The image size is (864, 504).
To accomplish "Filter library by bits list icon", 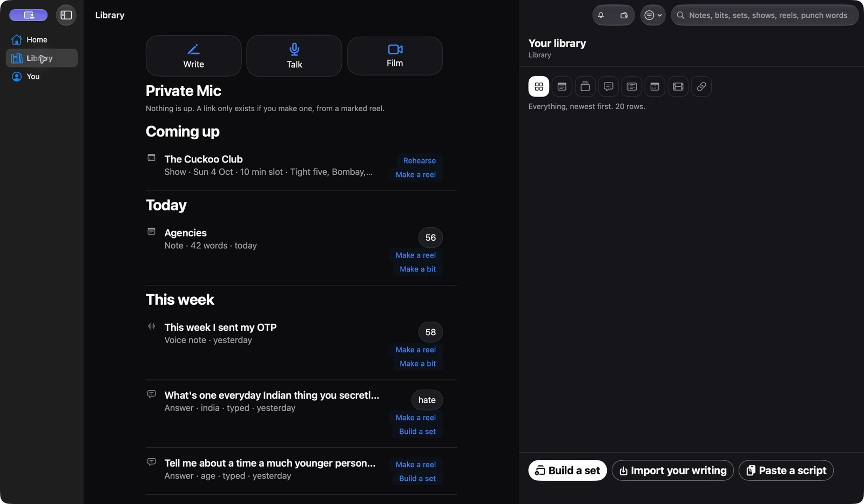I will click(x=631, y=86).
